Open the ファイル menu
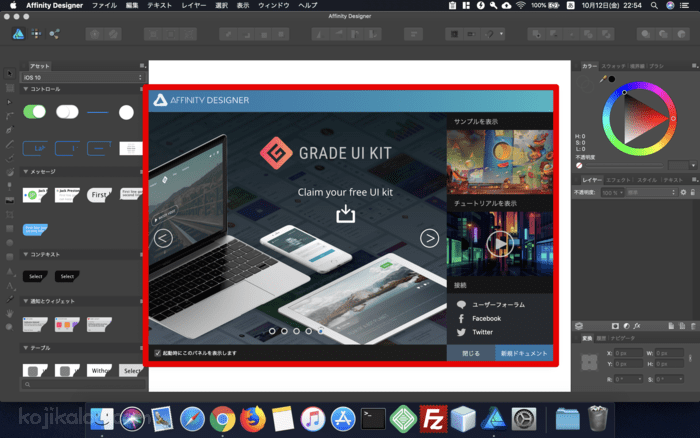Screen dimensions: 700x438 coord(104,5)
